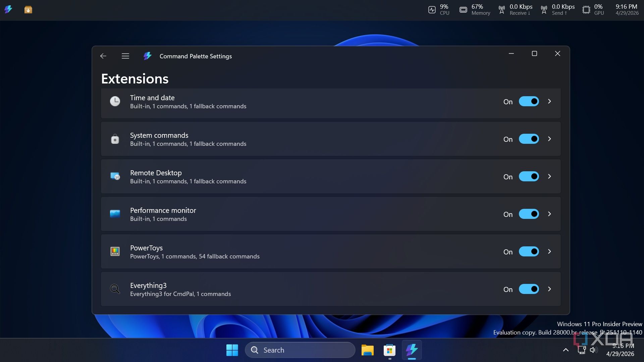Show hidden system tray icons
Screen dimensions: 644x362
(x=566, y=350)
